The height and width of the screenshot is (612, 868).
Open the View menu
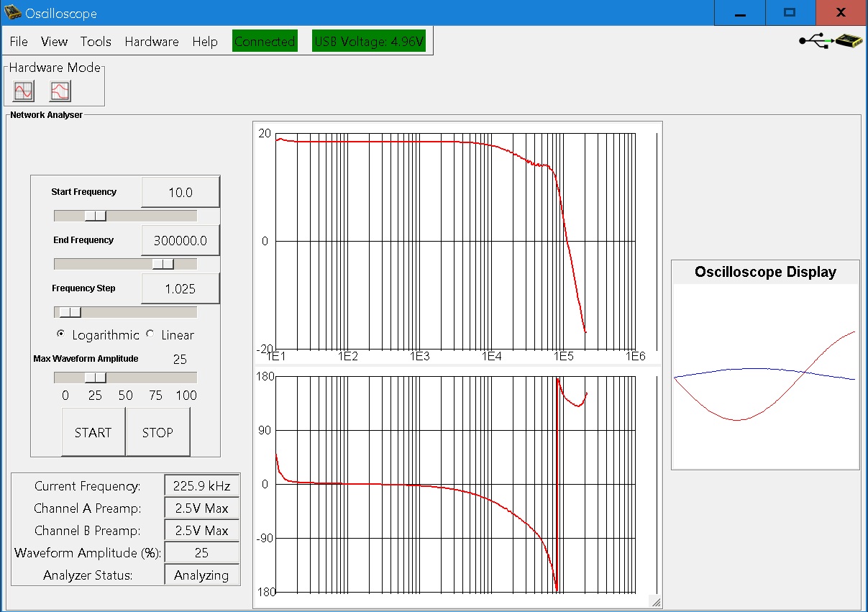pyautogui.click(x=54, y=42)
